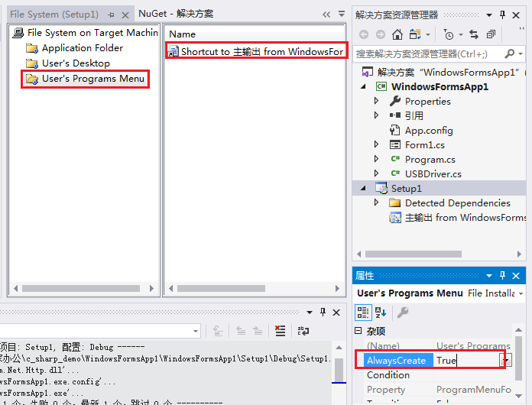The height and width of the screenshot is (405, 532).
Task: Expand the Form1.cs node
Action: point(376,144)
